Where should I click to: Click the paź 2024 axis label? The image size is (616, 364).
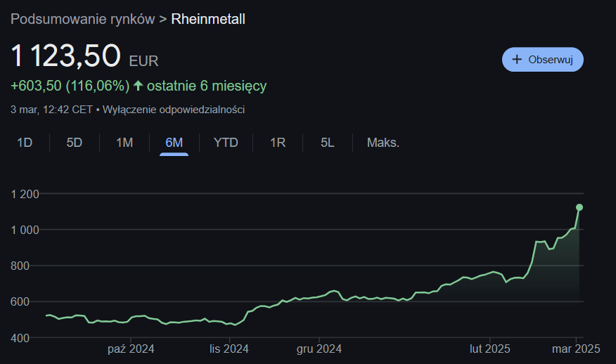[x=131, y=348]
